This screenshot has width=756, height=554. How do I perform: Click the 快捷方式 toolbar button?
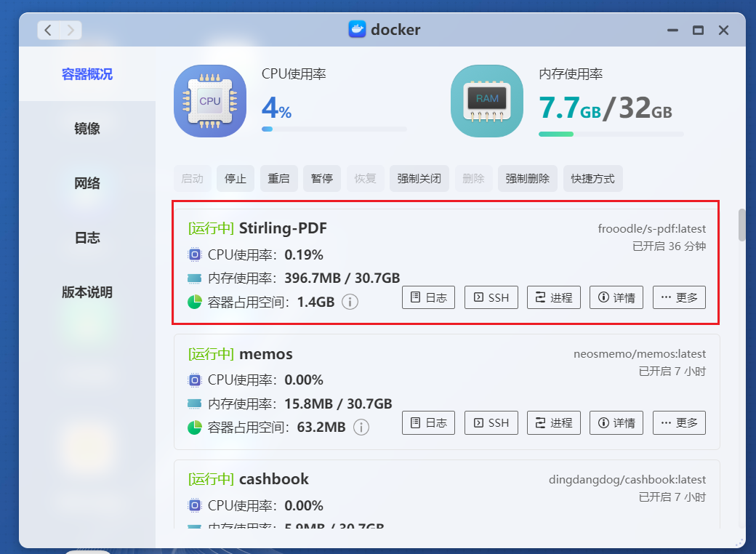point(592,178)
